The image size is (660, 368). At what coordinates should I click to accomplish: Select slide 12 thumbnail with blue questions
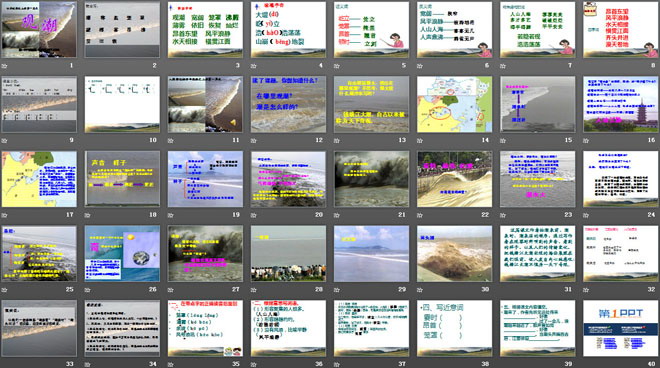288,104
